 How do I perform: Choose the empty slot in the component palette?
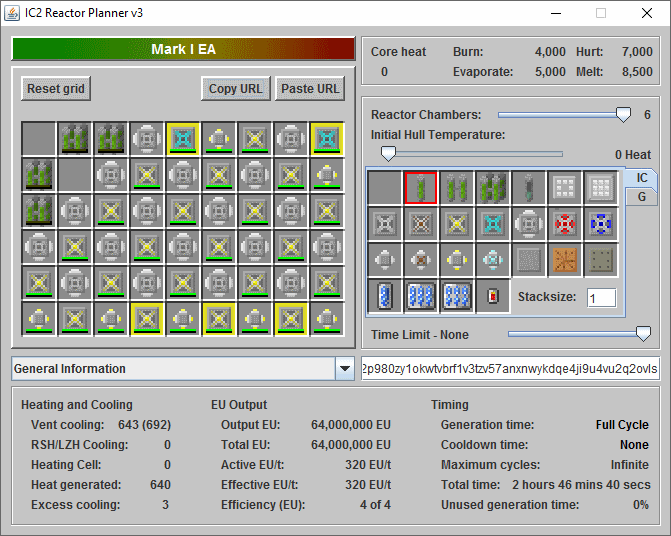(385, 188)
